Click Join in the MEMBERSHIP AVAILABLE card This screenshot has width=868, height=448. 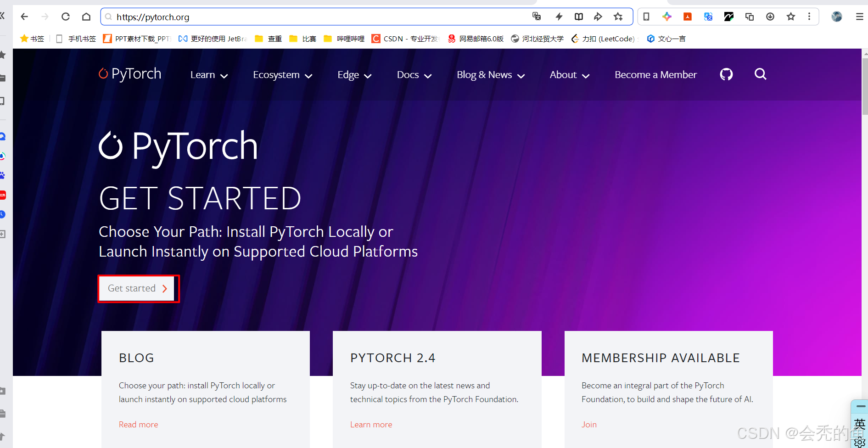(x=589, y=425)
